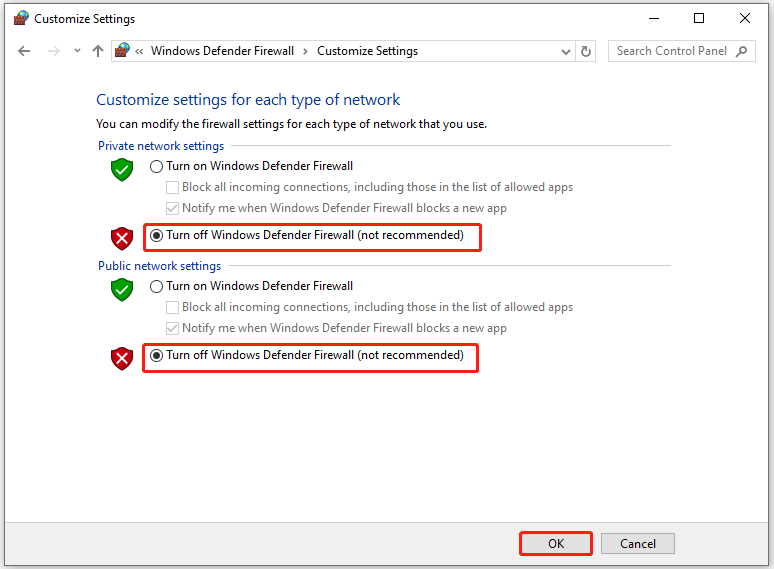
Task: Click the 'Private network settings' heading
Action: 161,146
